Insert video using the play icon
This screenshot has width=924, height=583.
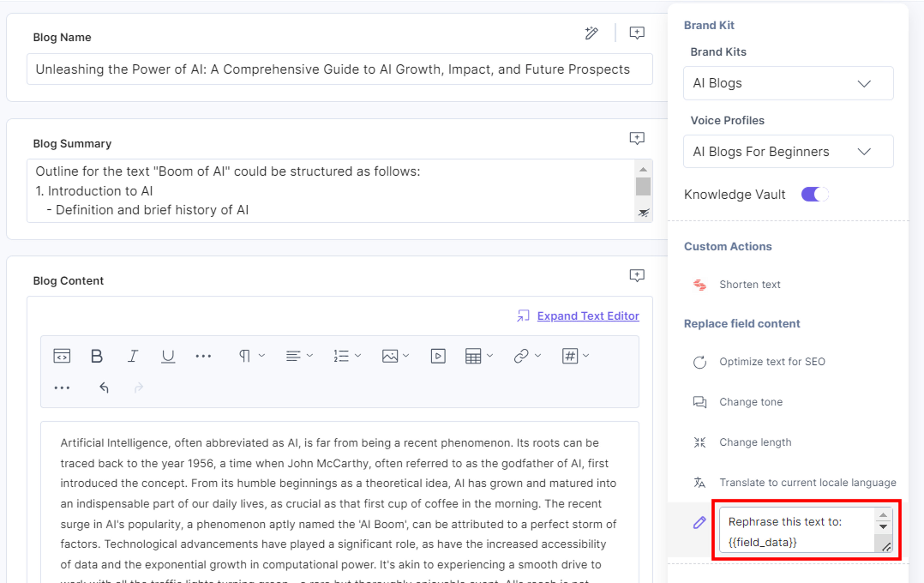(x=438, y=356)
